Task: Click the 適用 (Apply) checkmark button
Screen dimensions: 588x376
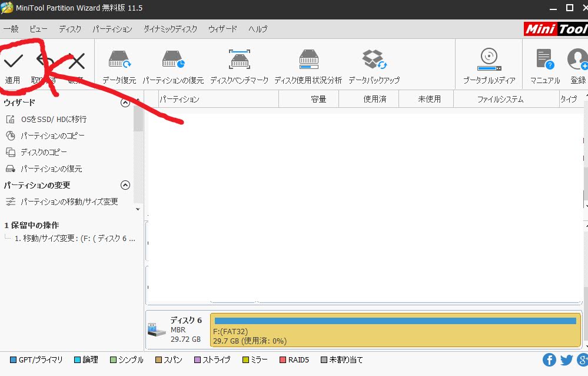Action: click(14, 61)
